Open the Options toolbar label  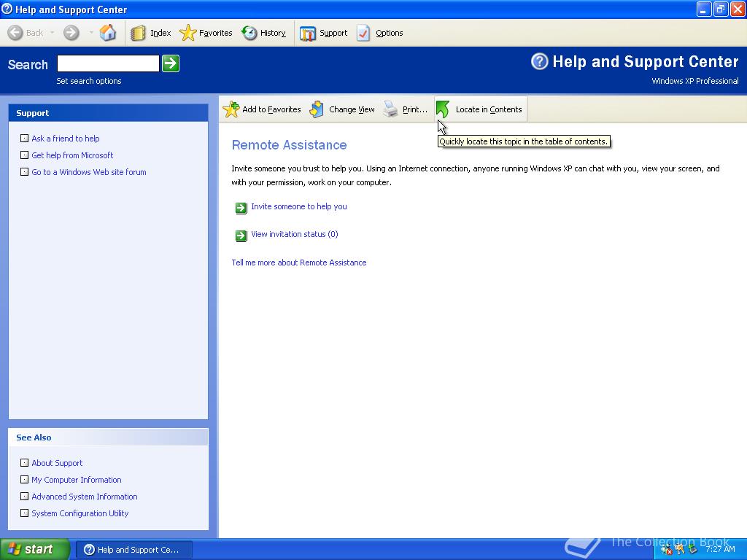point(390,33)
